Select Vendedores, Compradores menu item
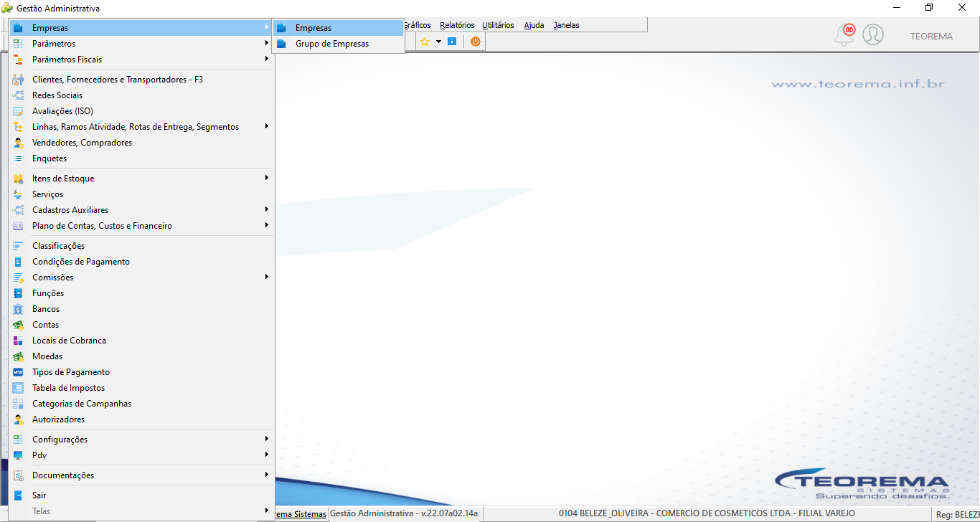 (141, 143)
